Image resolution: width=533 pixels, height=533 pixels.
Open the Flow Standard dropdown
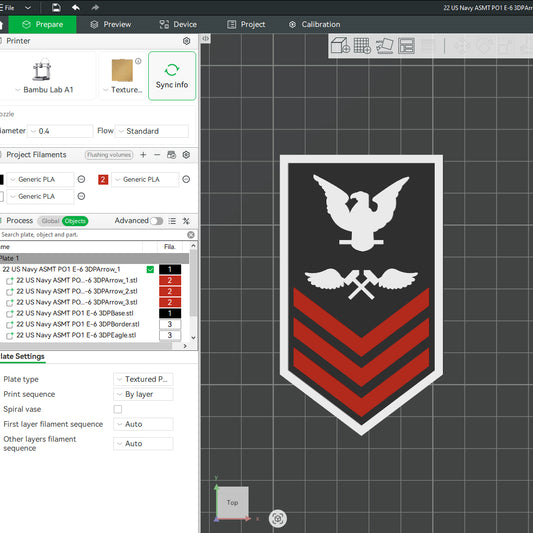(x=152, y=131)
